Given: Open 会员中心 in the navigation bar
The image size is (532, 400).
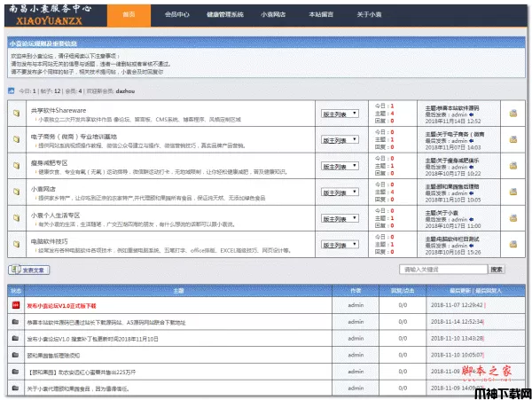Looking at the screenshot, I should click(x=177, y=14).
